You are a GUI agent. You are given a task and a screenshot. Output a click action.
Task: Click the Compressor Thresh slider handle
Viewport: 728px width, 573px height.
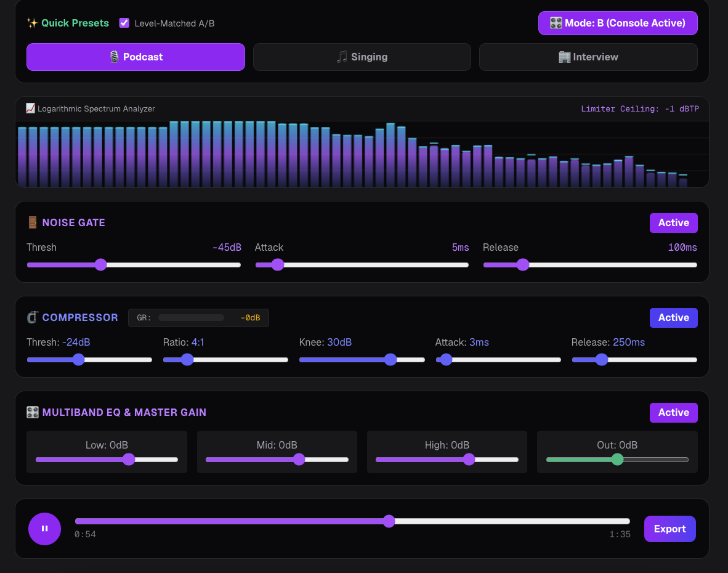[78, 359]
